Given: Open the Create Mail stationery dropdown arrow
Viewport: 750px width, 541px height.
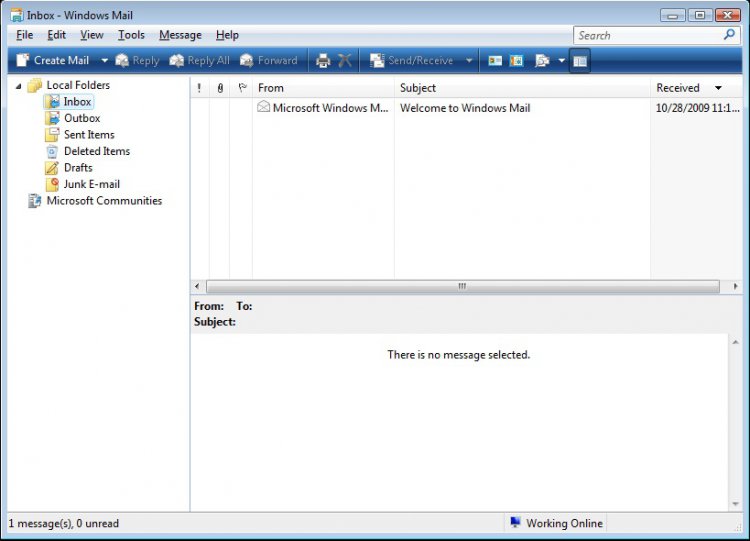Looking at the screenshot, I should pos(104,60).
